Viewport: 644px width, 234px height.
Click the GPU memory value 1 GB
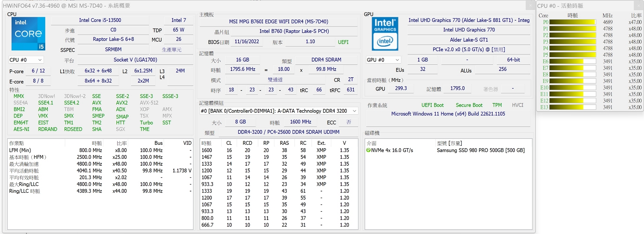click(422, 60)
